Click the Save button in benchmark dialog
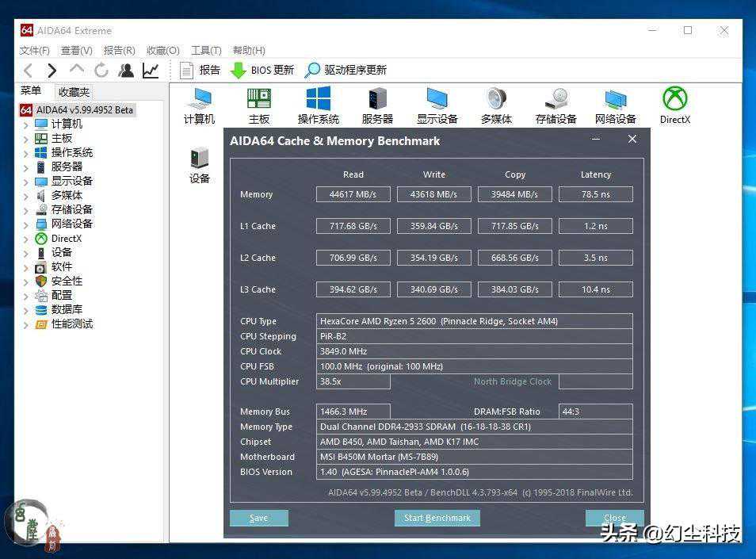756x559 pixels. [x=258, y=518]
